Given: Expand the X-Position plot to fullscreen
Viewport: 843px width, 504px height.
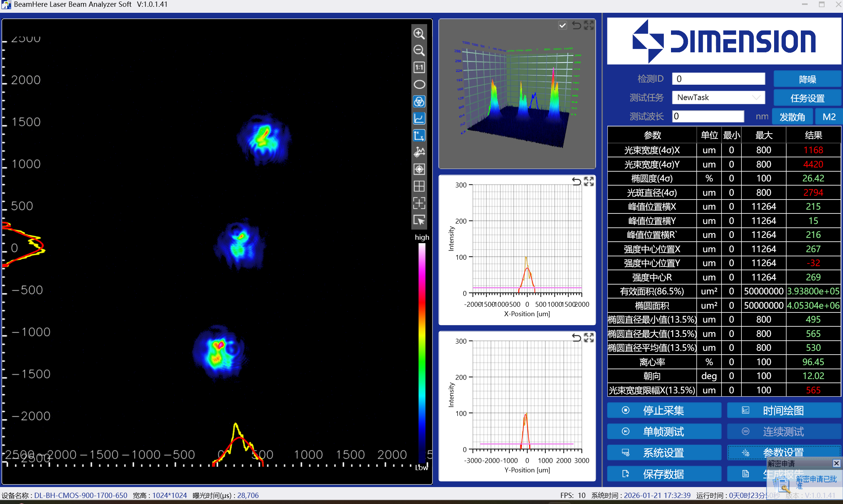Looking at the screenshot, I should [589, 181].
